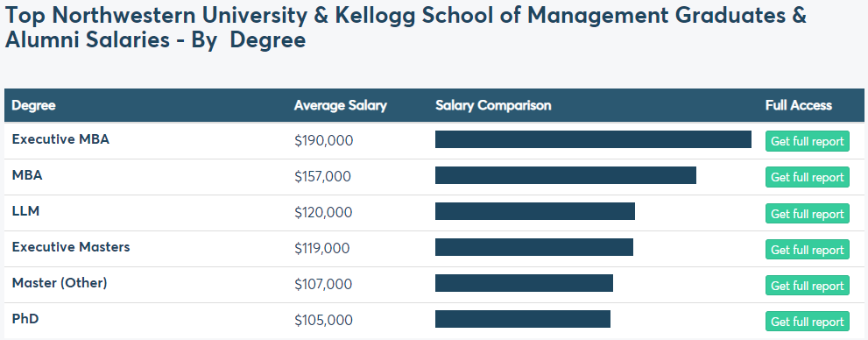
Task: Click the Full Access column header
Action: (799, 105)
